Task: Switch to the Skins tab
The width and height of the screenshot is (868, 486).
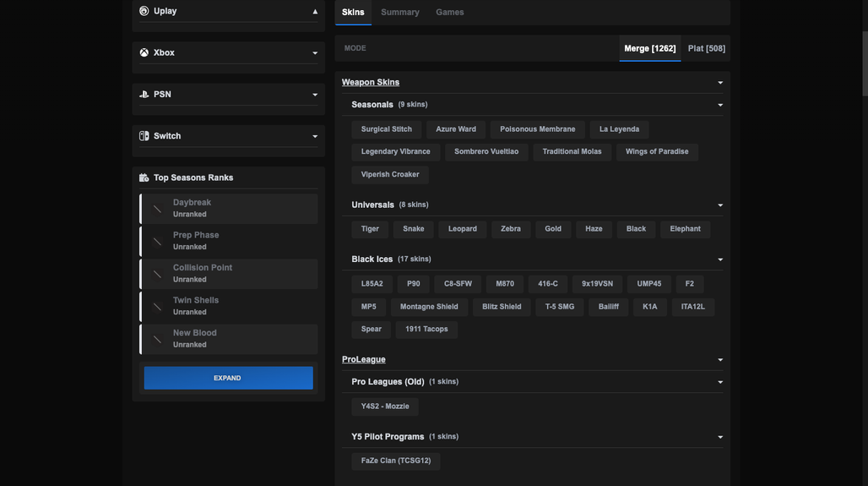Action: (x=353, y=12)
